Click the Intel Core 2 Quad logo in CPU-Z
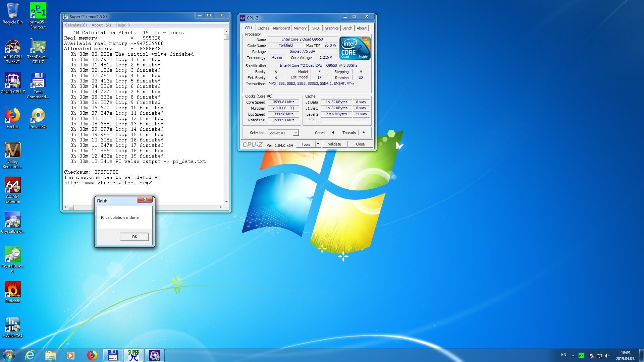Image resolution: width=644 pixels, height=362 pixels. coord(355,48)
